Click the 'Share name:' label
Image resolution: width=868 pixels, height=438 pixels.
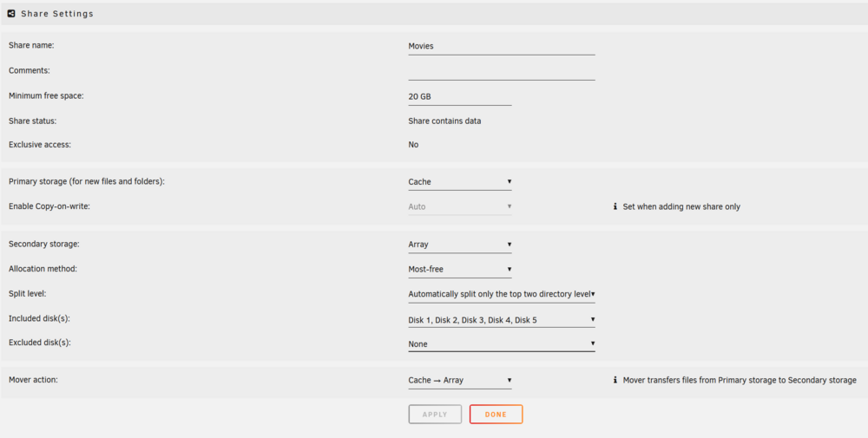pos(31,45)
